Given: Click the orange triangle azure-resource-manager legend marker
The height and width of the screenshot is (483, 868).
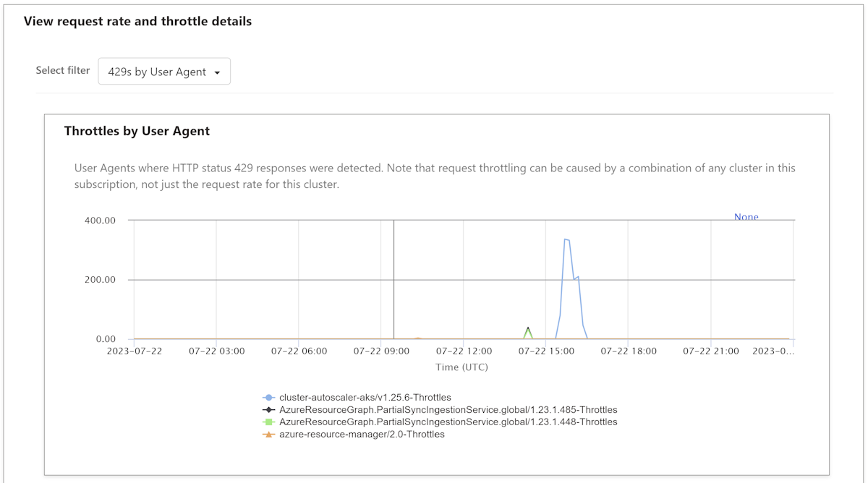Looking at the screenshot, I should pos(268,435).
